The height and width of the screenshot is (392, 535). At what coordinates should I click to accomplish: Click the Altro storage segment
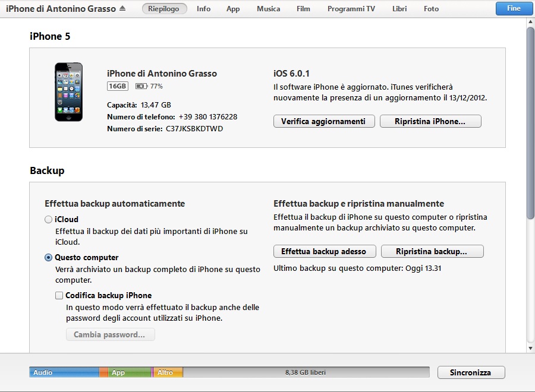coord(168,372)
